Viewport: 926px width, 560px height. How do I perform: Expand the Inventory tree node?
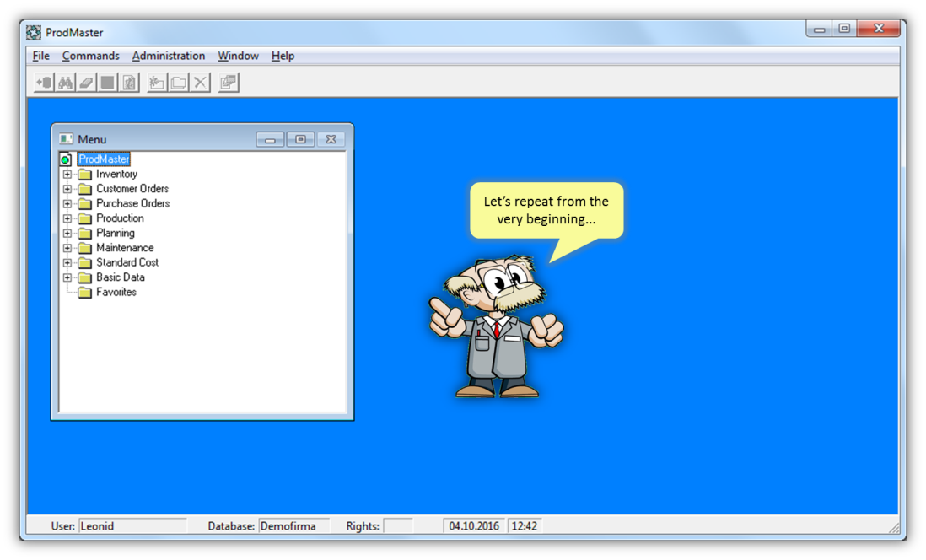point(67,175)
